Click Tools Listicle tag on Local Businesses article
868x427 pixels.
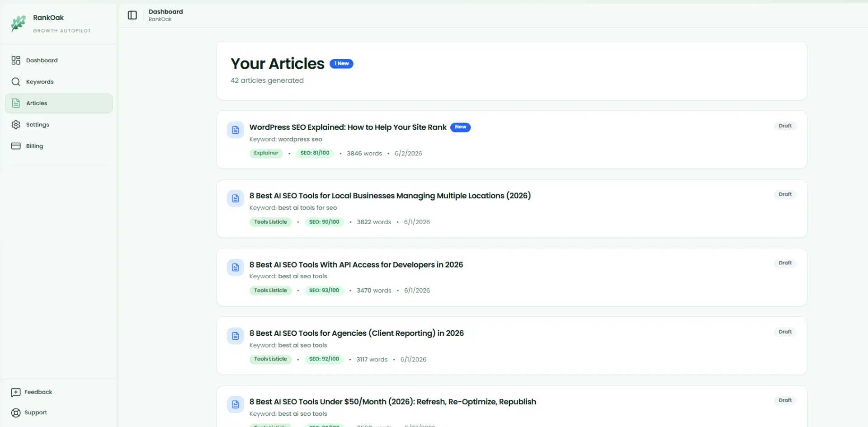(270, 222)
